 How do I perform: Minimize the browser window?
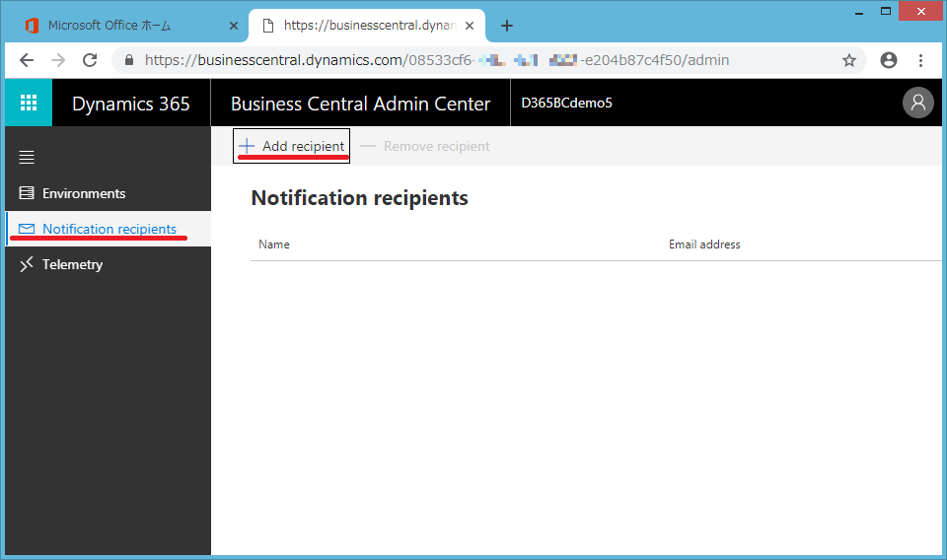(x=858, y=12)
